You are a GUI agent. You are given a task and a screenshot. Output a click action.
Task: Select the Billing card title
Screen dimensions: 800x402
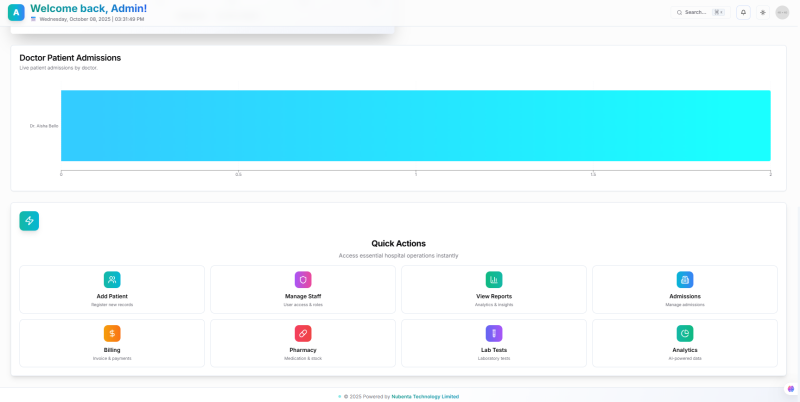112,350
